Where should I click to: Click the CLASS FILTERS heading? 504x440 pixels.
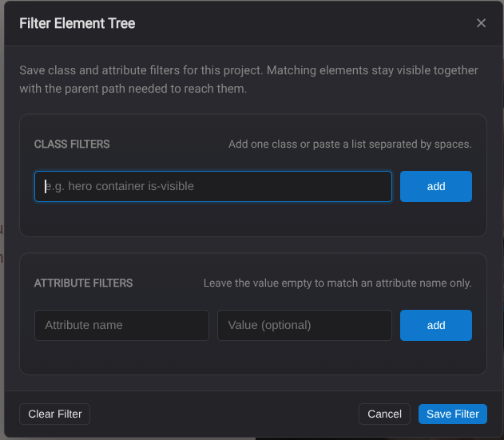point(72,144)
